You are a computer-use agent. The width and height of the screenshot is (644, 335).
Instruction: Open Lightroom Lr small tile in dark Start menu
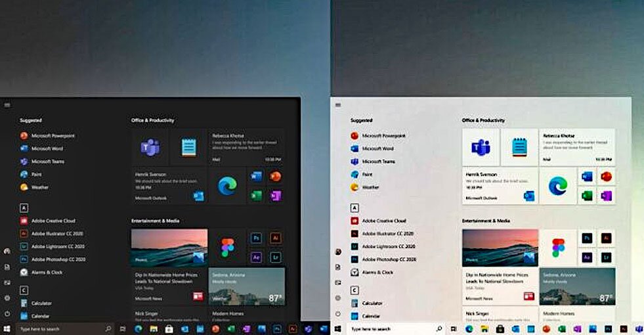276,257
